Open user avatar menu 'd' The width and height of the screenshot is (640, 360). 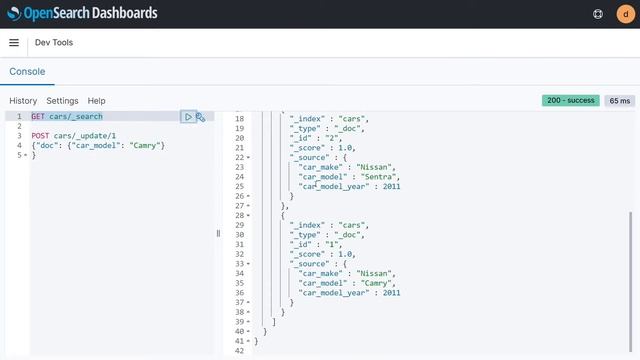click(x=625, y=14)
